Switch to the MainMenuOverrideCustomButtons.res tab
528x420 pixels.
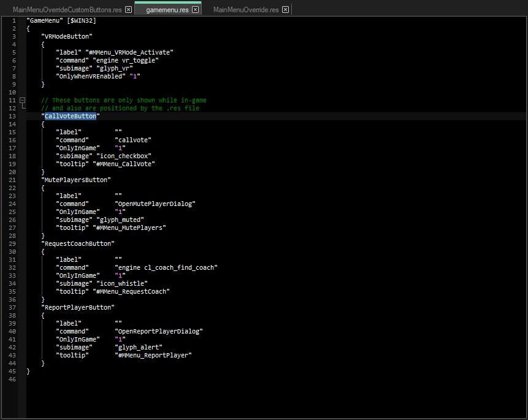pos(67,10)
